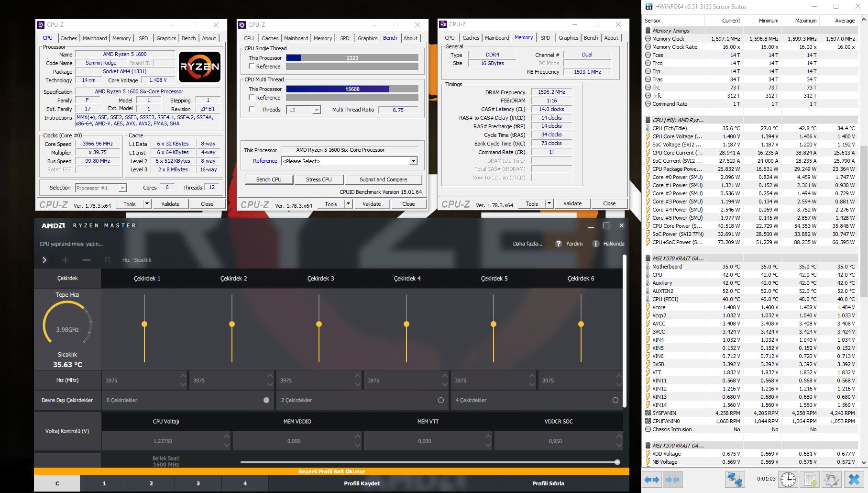Click the CPU Package Power lightning icon
The image size is (868, 493).
[648, 169]
